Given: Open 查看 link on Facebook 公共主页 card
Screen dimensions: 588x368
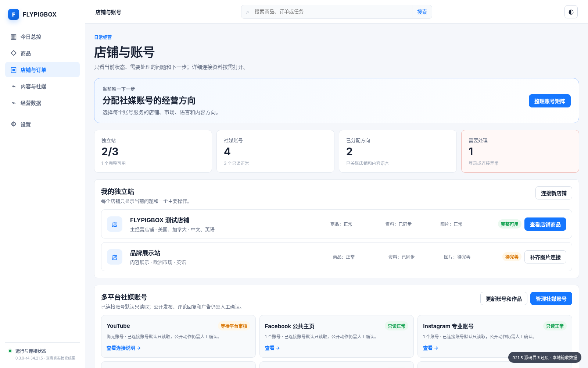Looking at the screenshot, I should [x=272, y=348].
